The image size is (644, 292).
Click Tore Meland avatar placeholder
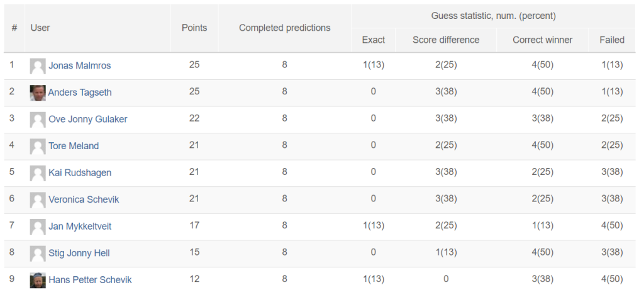(38, 147)
